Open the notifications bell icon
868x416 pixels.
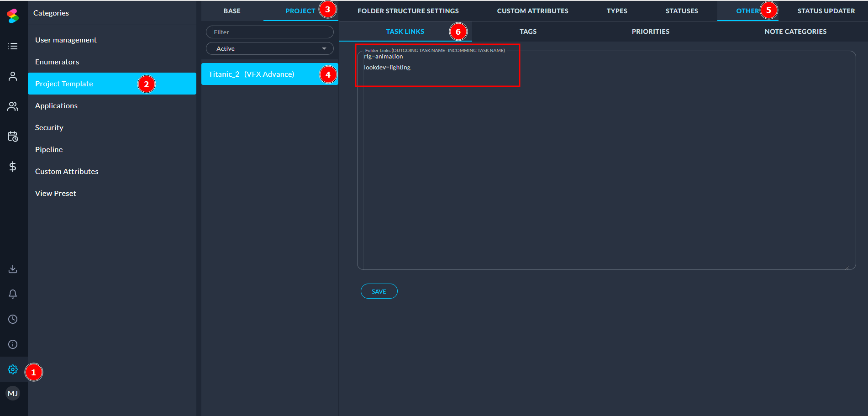(13, 294)
